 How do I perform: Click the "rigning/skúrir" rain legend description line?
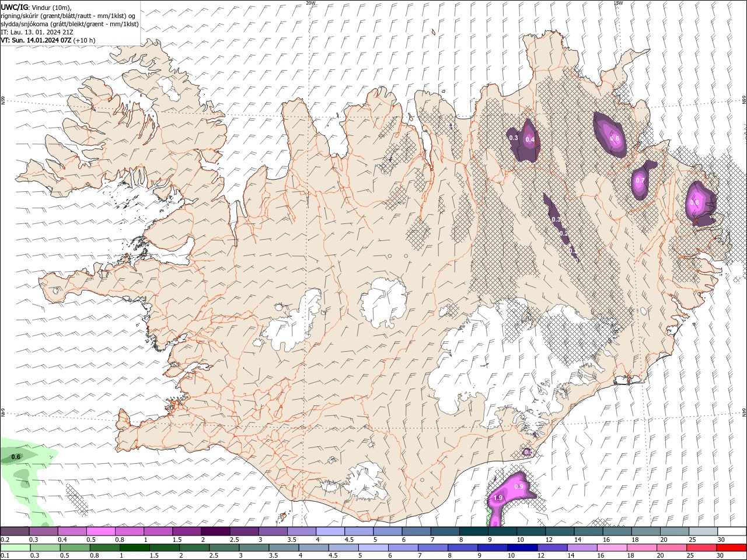(68, 16)
